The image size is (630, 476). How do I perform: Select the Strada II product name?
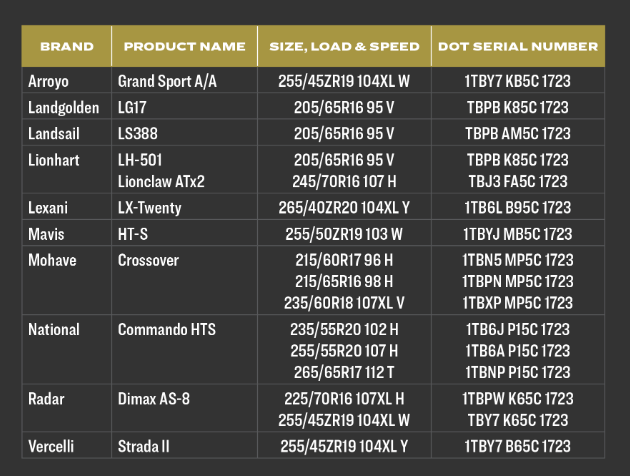pyautogui.click(x=146, y=445)
